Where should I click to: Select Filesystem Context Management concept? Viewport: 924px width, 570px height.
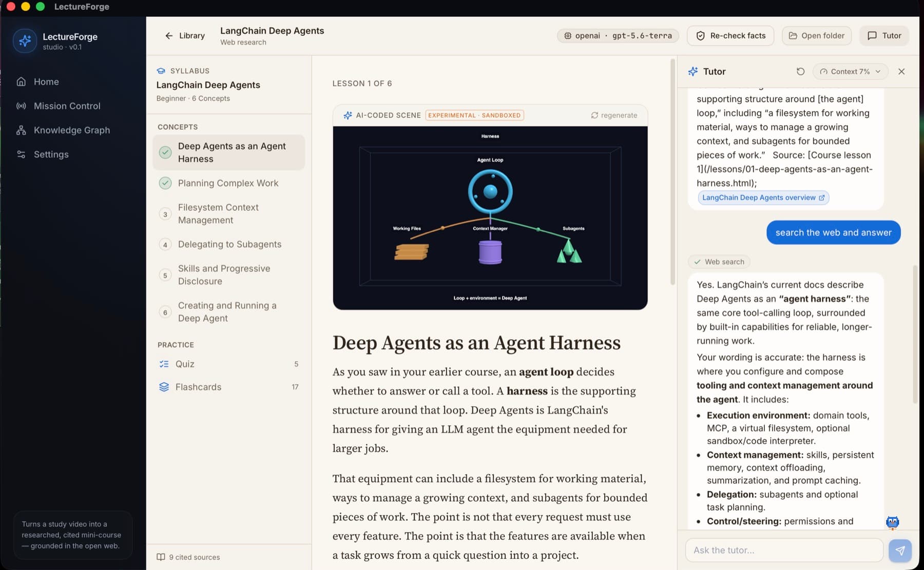[228, 213]
